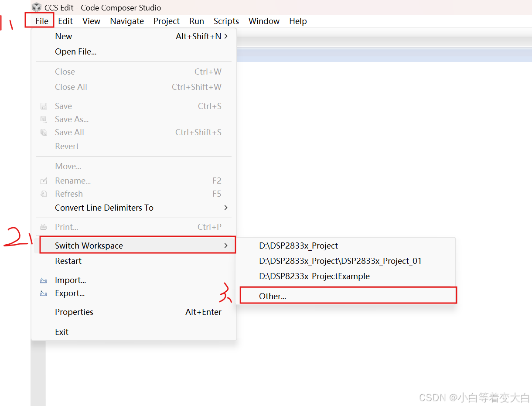Select Other... workspace option
Image resolution: width=532 pixels, height=406 pixels.
348,296
